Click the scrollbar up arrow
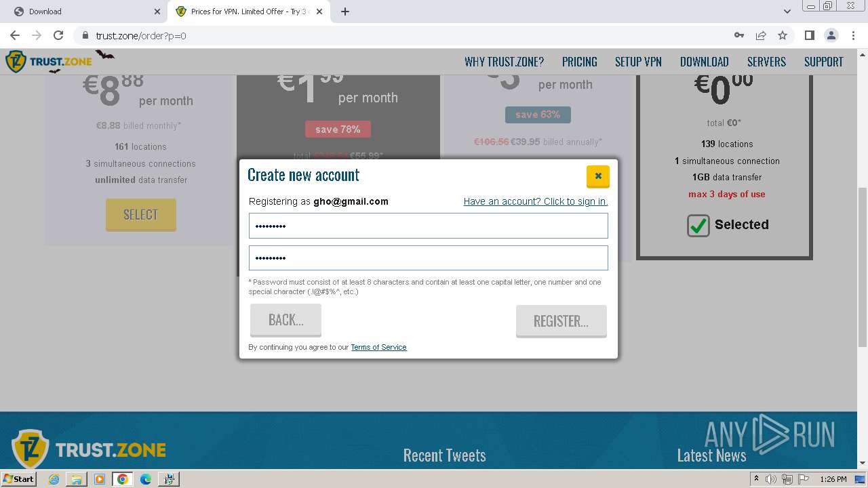 pos(863,54)
